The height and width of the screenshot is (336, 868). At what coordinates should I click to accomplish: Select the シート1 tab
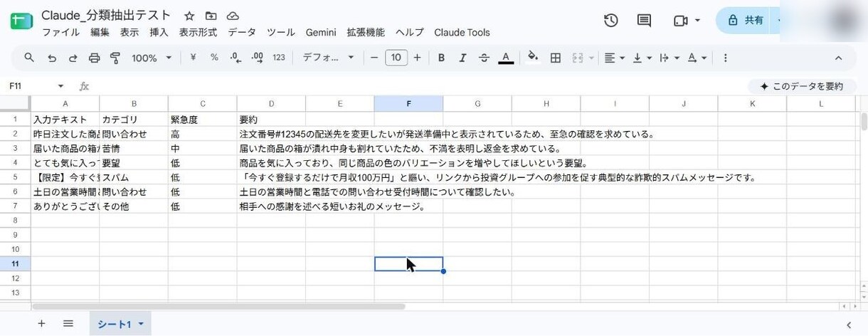pos(114,324)
